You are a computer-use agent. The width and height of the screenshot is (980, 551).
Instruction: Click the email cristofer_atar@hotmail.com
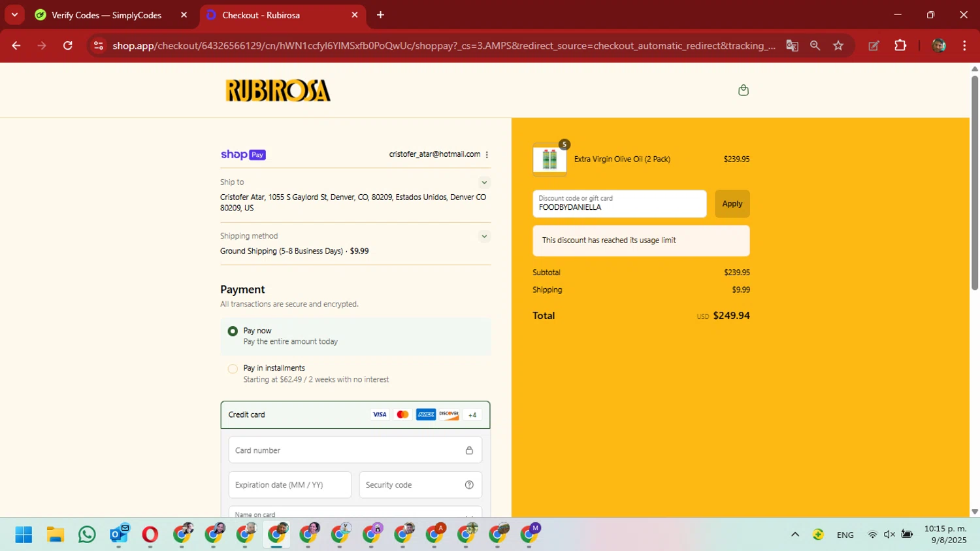434,154
